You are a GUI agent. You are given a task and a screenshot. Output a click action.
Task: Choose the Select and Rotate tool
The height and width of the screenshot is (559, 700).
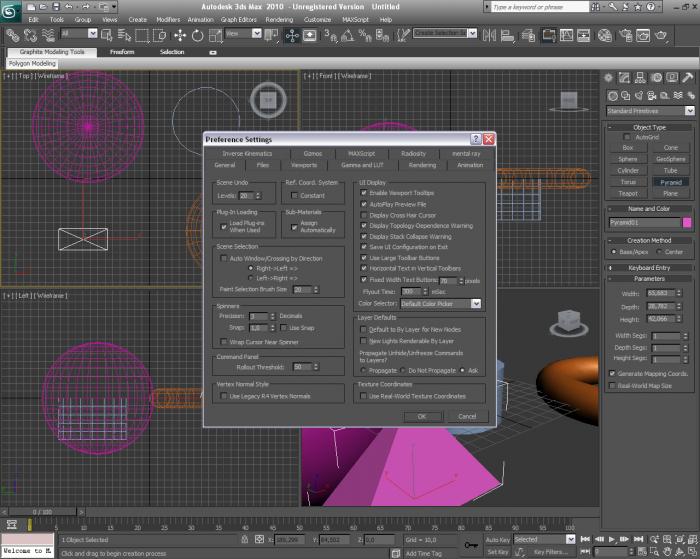197,35
